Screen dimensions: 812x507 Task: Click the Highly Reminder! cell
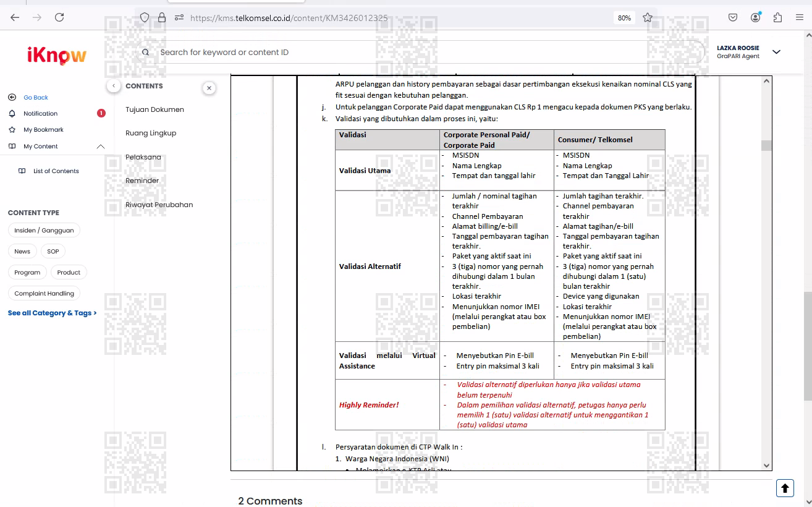[x=387, y=405]
